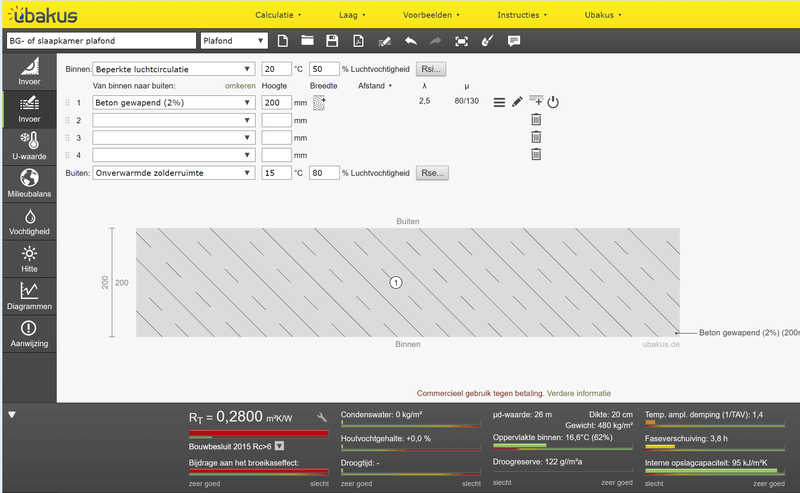Click the paintbrush toolbar icon
This screenshot has width=800, height=493.
pos(488,41)
